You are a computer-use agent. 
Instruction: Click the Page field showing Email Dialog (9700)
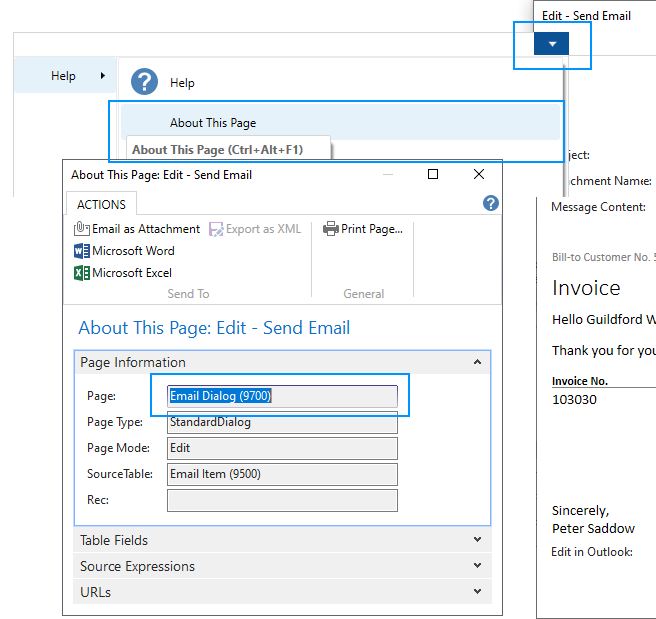tap(282, 396)
